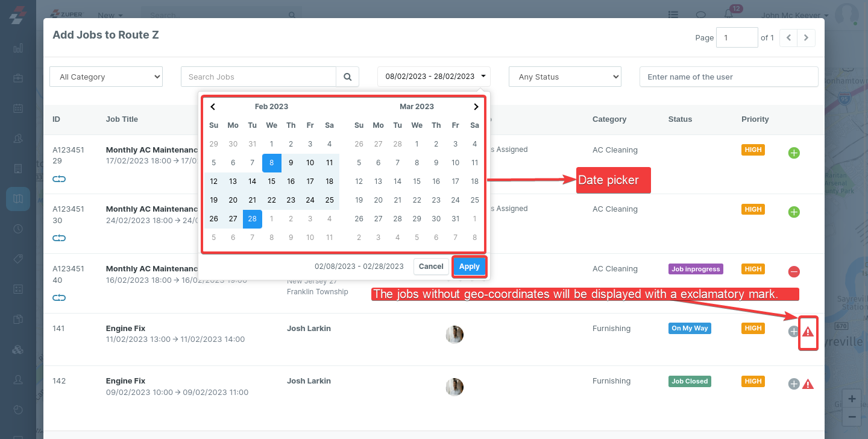Screen dimensions: 868x439
Task: Click the recurring icon under job A12345130
Action: pyautogui.click(x=59, y=238)
